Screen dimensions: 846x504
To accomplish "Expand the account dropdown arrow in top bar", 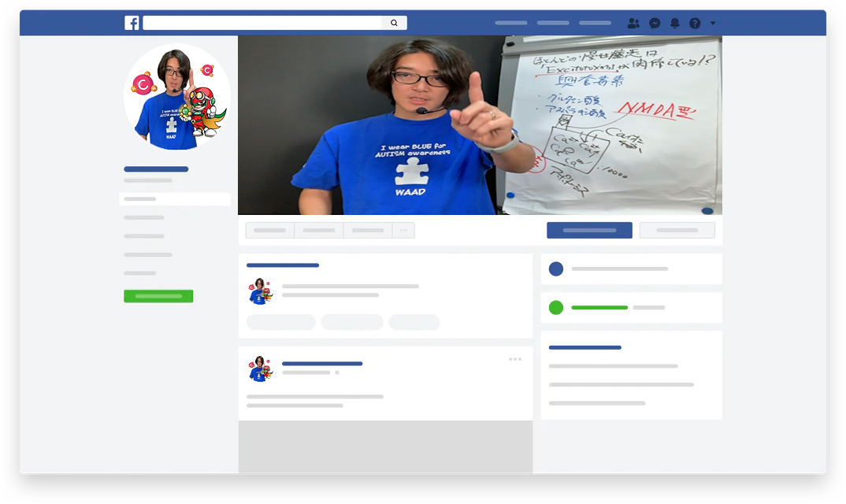I will 713,24.
